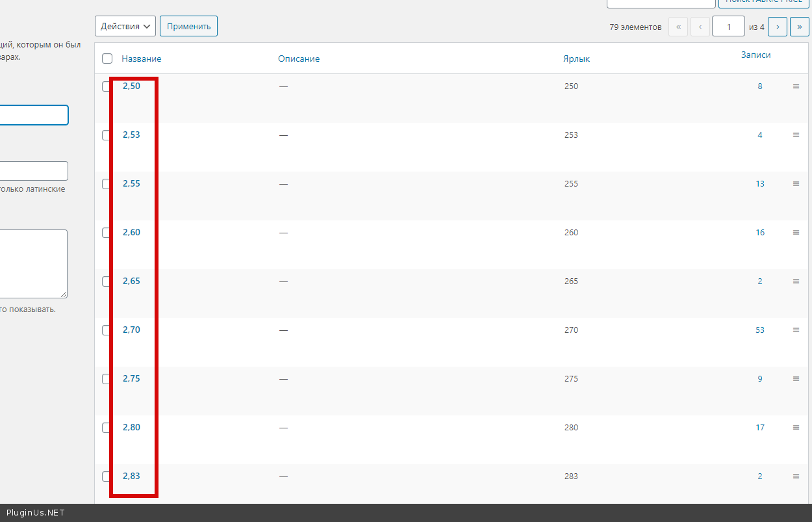
Task: Click the drag handle icon for row 2,55
Action: 796,184
